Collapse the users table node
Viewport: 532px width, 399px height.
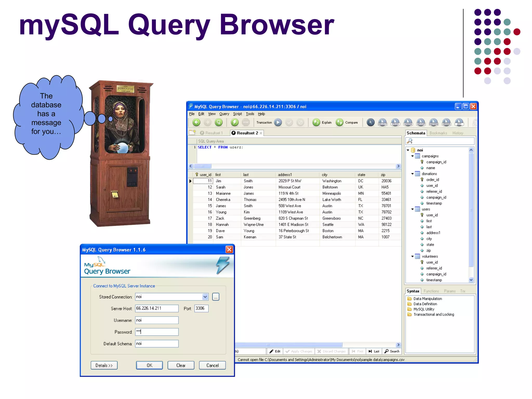tap(413, 209)
